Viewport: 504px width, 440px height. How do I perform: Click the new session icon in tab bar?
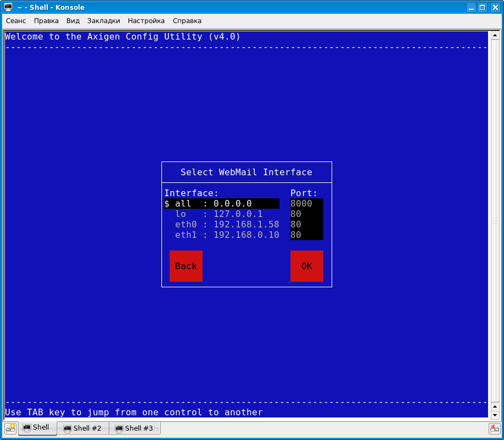tap(10, 428)
